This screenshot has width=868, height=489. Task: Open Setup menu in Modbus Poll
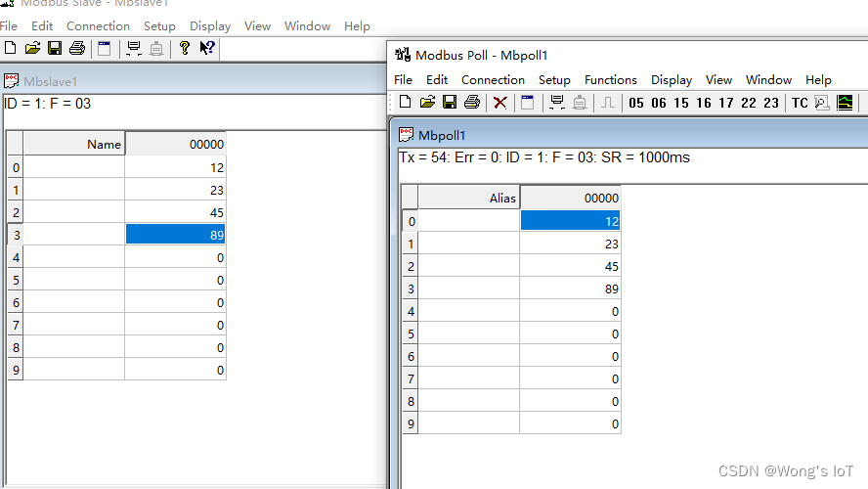pos(554,80)
